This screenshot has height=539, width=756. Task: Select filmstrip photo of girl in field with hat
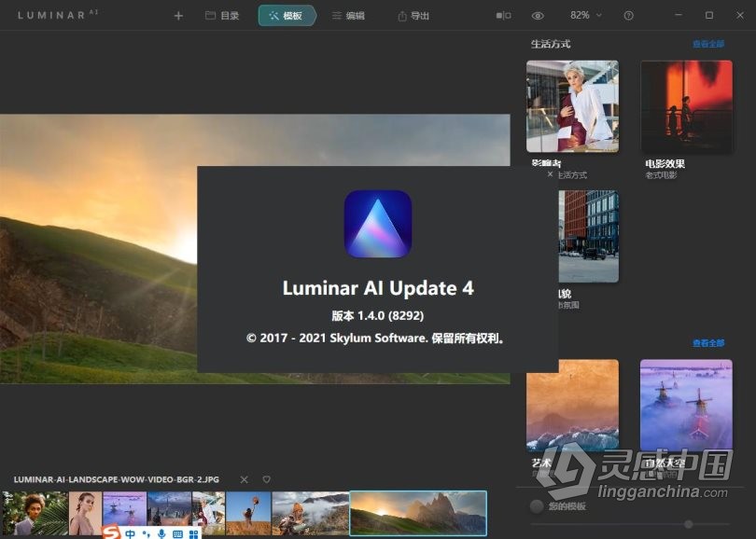click(248, 513)
